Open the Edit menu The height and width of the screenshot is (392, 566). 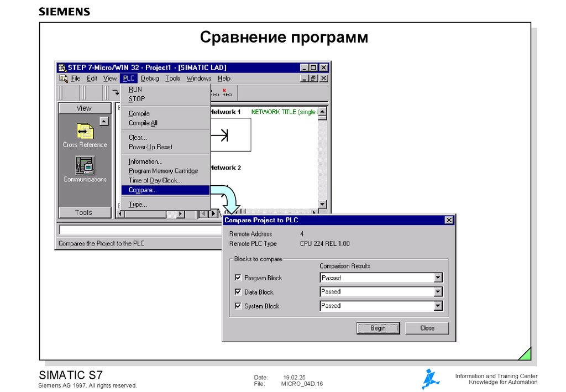click(92, 79)
